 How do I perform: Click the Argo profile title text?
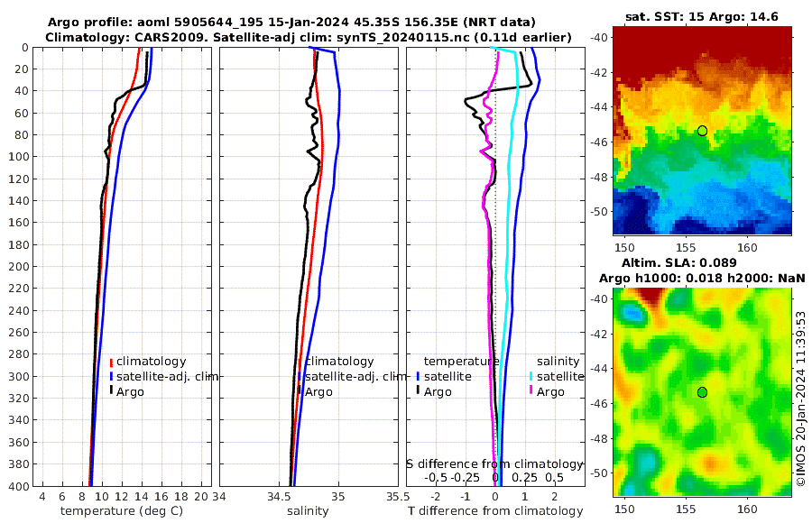click(x=291, y=23)
